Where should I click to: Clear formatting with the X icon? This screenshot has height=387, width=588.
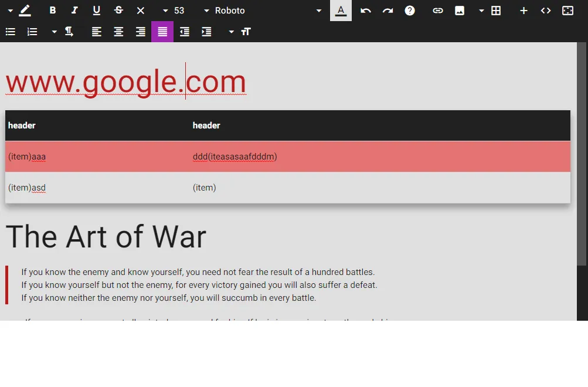point(141,11)
